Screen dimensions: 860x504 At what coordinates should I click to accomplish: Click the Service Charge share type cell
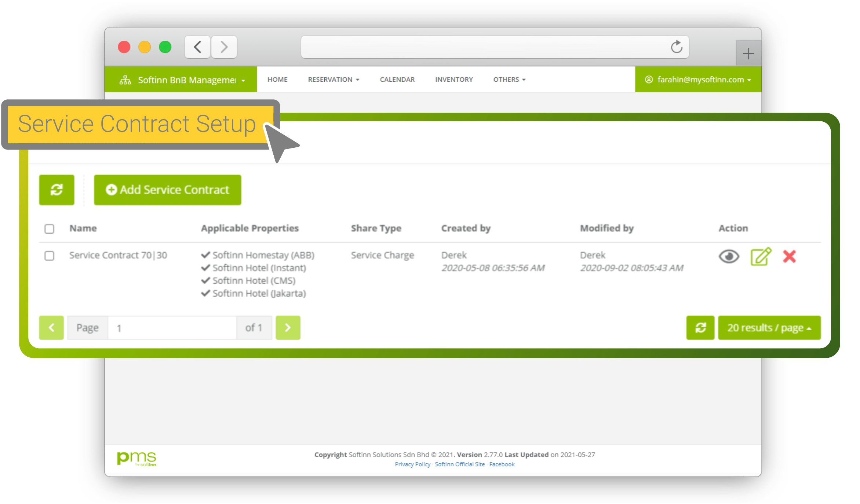point(383,255)
